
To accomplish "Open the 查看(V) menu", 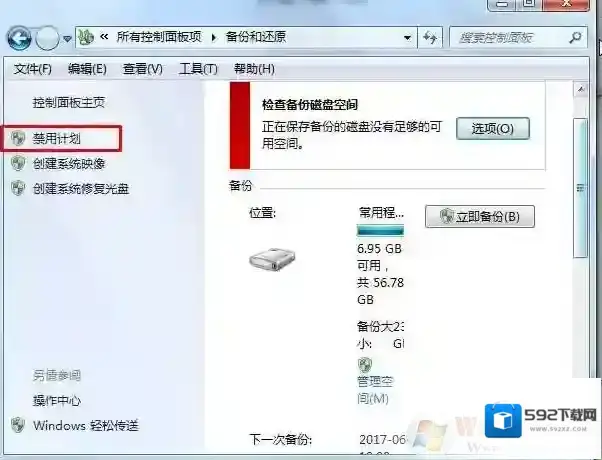I will tap(142, 69).
